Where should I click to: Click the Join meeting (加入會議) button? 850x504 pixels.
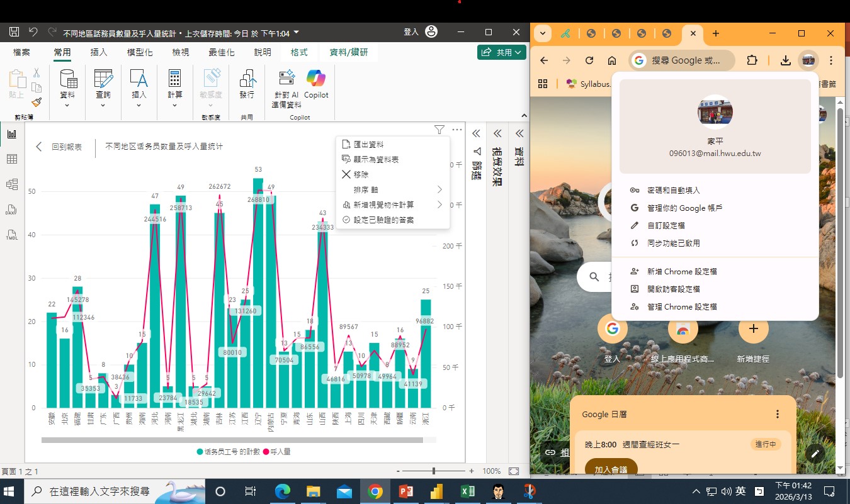pos(611,469)
